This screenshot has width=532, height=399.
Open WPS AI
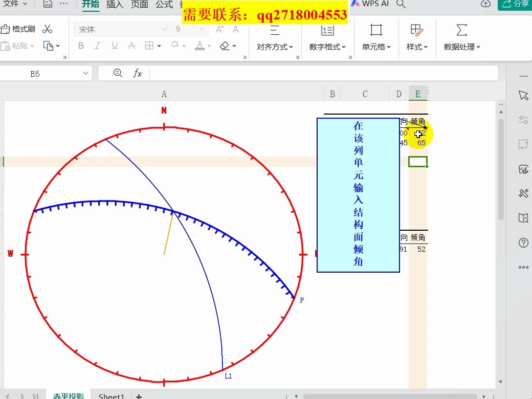(370, 4)
